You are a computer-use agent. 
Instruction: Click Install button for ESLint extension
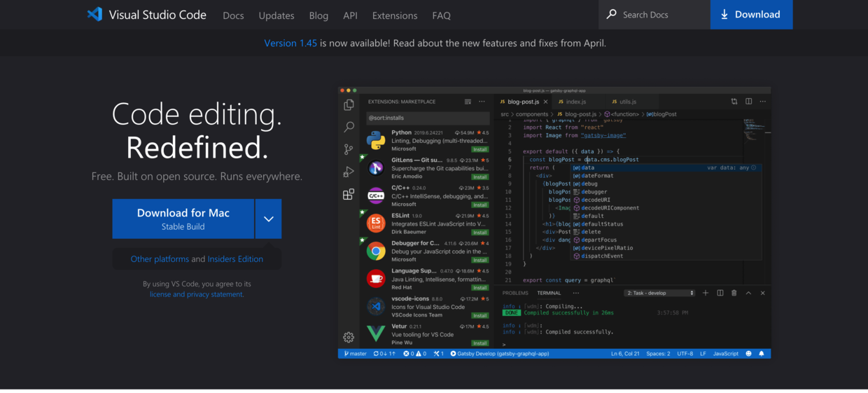(480, 232)
